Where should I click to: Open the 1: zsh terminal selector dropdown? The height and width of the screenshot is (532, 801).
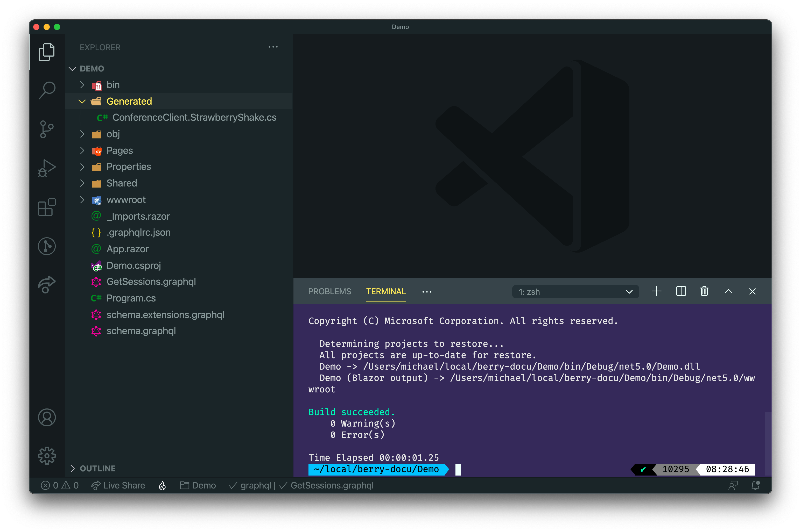click(575, 292)
